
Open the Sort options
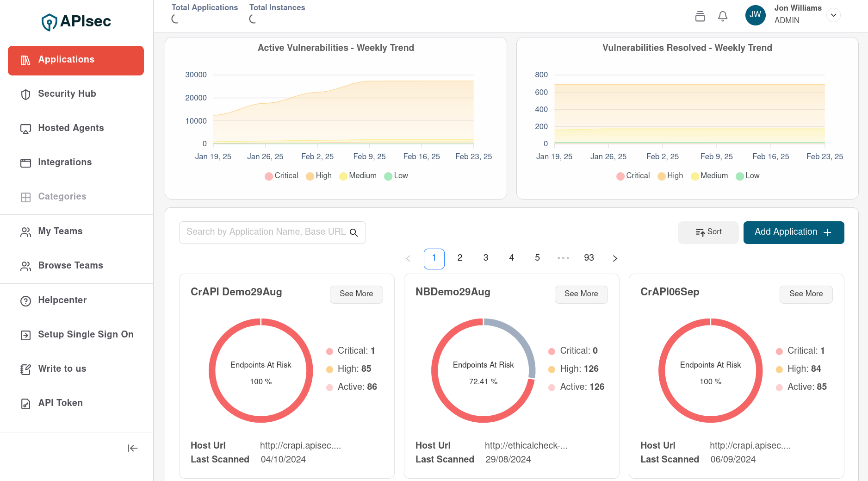click(x=708, y=232)
